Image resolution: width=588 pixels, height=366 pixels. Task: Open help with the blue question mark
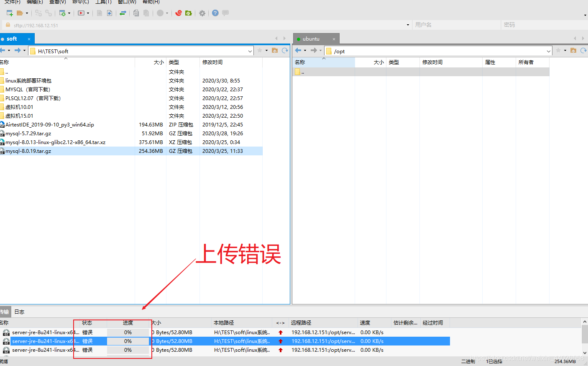pyautogui.click(x=215, y=13)
